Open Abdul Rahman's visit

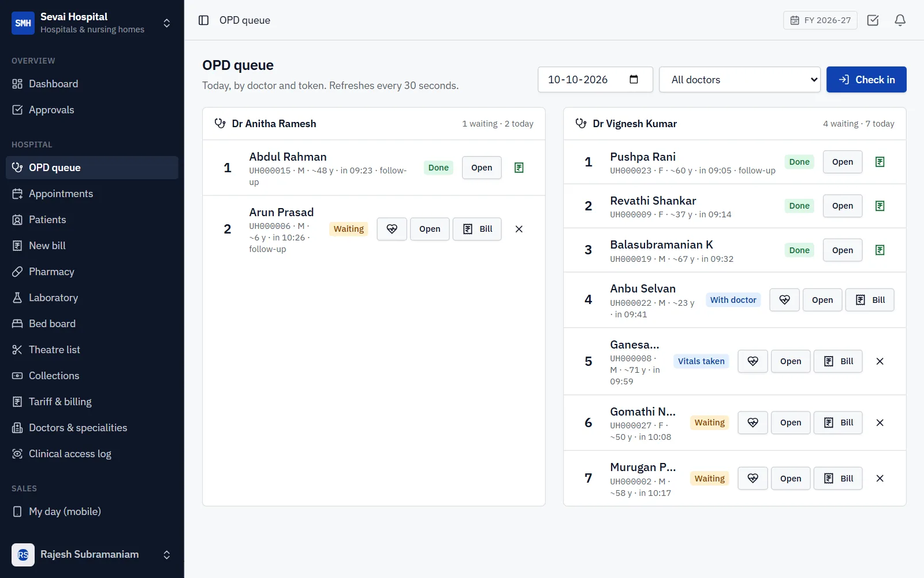482,168
